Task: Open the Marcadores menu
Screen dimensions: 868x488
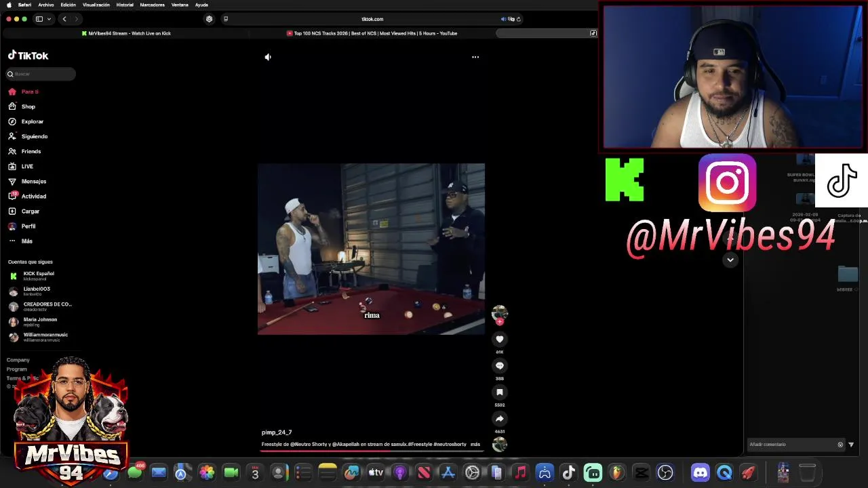Action: 152,5
